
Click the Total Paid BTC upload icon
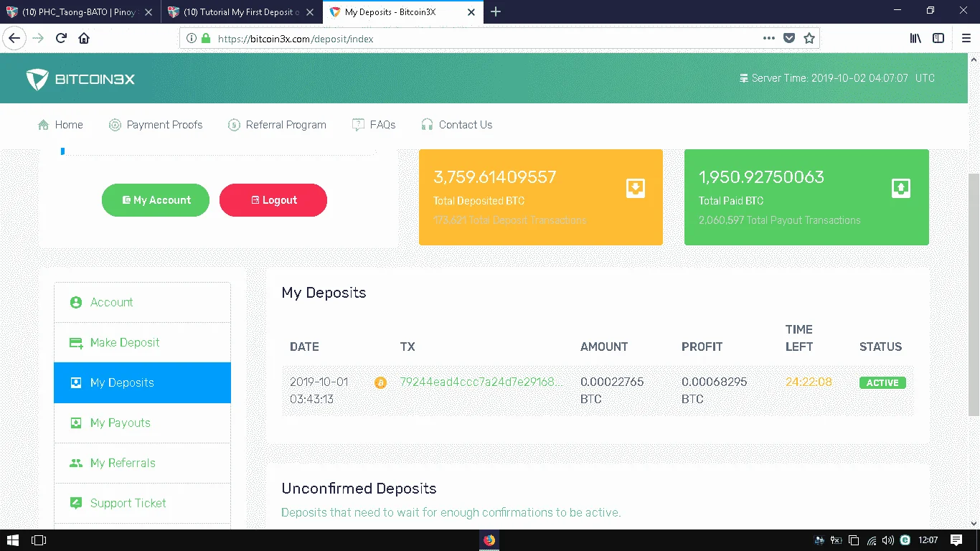[901, 188]
